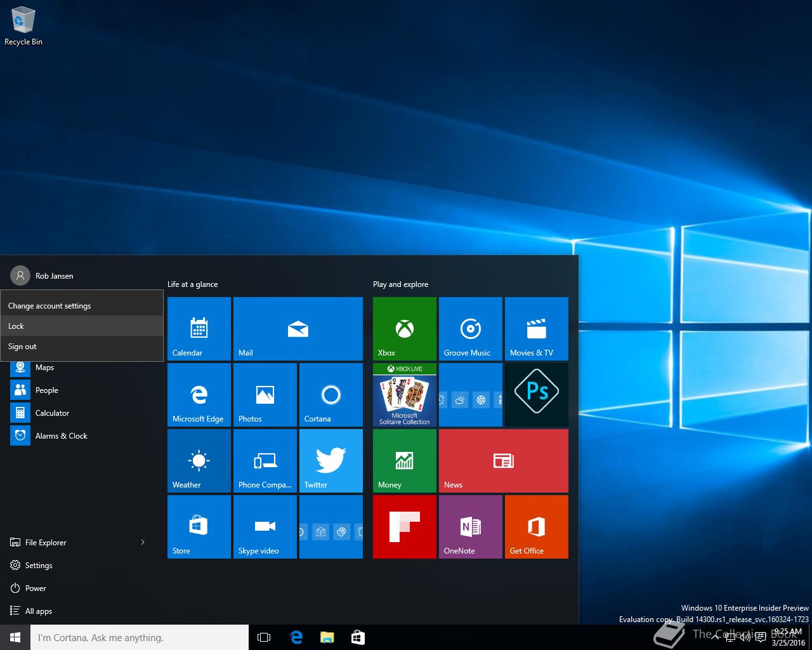The width and height of the screenshot is (812, 650).
Task: Open the Skype video tile
Action: pos(265,527)
